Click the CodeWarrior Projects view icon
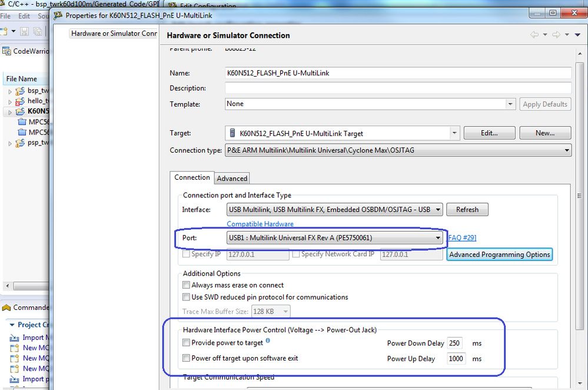 click(x=6, y=51)
